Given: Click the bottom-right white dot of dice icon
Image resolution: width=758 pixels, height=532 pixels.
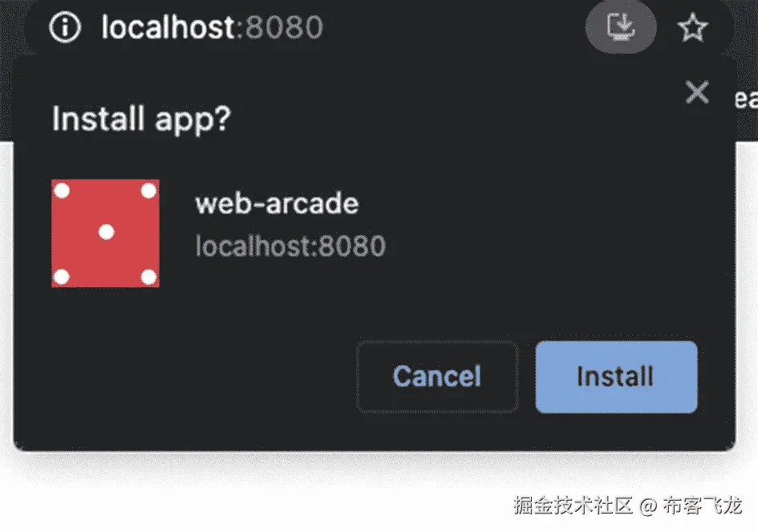Looking at the screenshot, I should tap(149, 277).
